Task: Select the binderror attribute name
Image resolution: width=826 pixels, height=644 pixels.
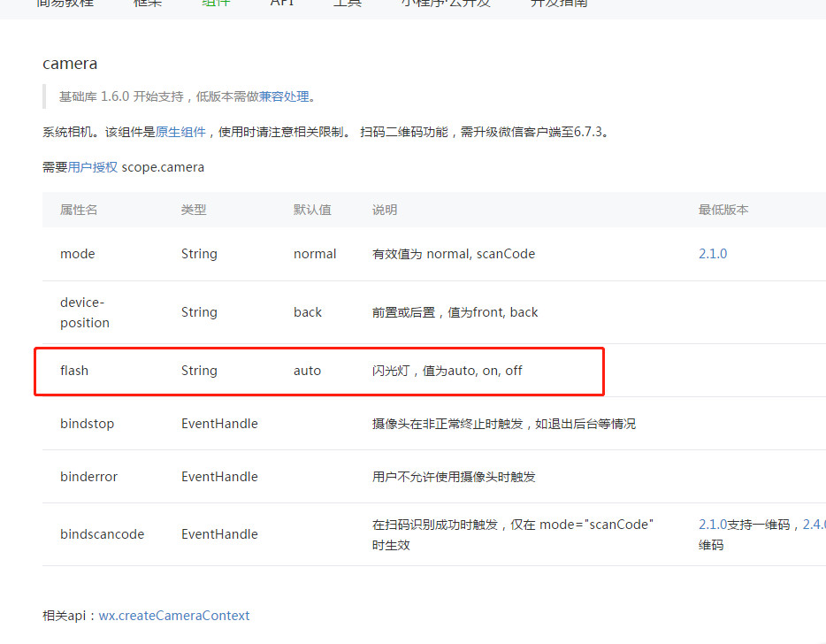Action: pos(89,477)
